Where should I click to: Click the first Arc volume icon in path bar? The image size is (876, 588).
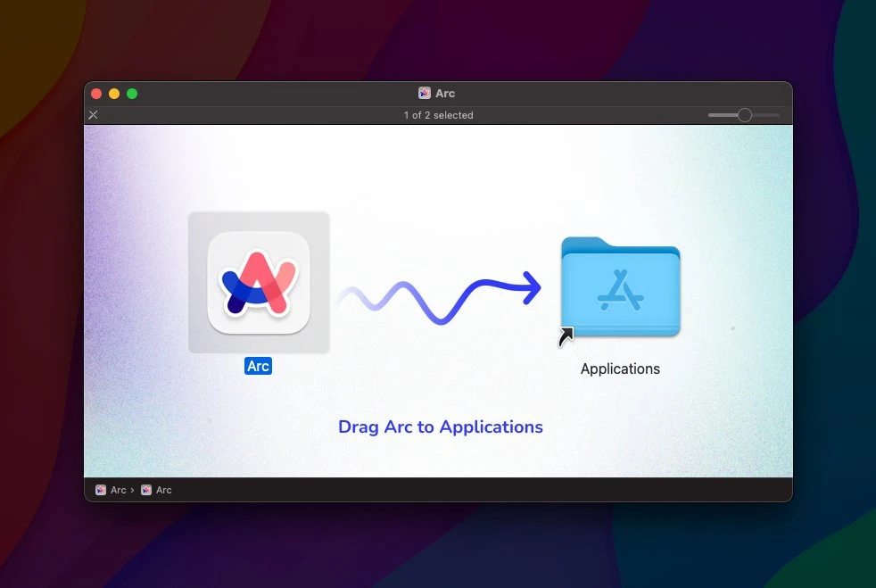click(101, 490)
